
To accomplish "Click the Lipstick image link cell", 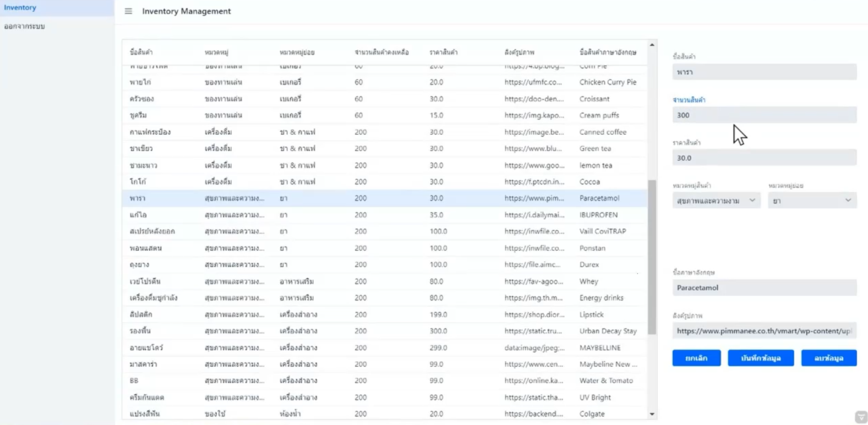I will (534, 314).
